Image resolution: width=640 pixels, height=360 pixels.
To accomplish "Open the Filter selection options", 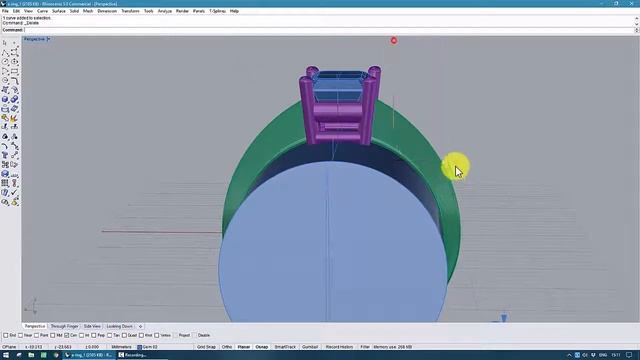I will (x=364, y=347).
